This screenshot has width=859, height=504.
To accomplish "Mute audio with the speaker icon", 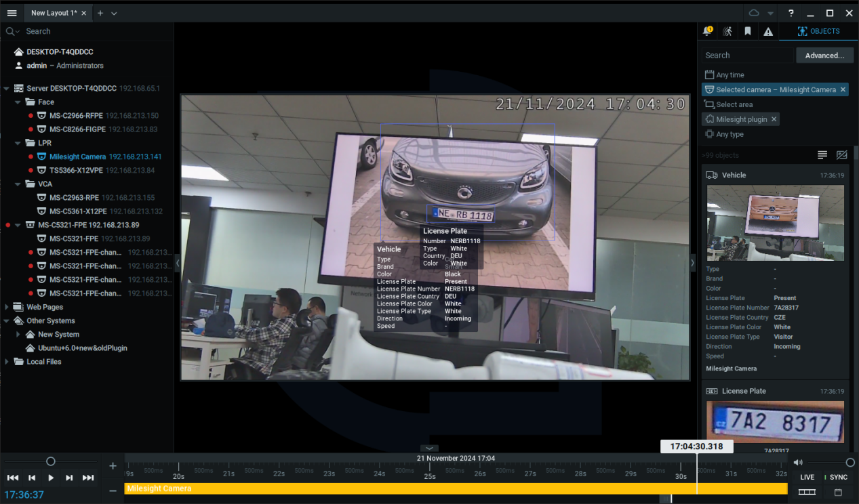I will pos(798,462).
